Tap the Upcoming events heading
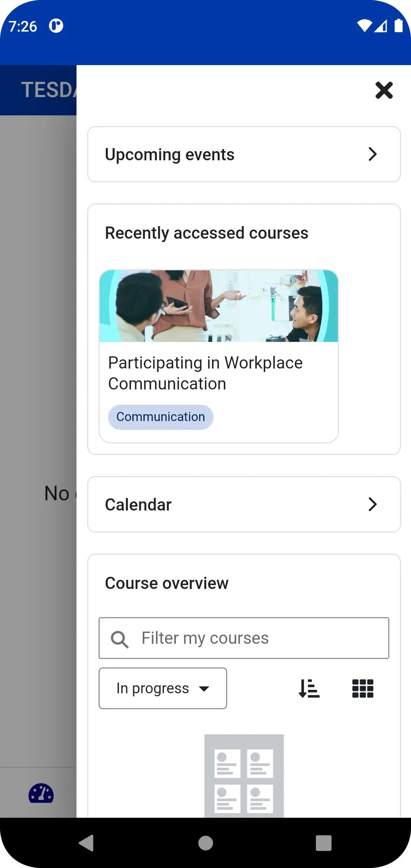The height and width of the screenshot is (868, 411). pyautogui.click(x=170, y=155)
